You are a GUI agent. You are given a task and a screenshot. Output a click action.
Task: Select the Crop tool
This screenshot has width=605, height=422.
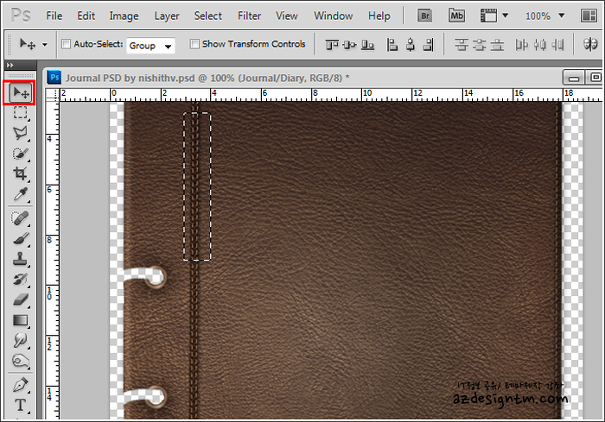pos(20,174)
